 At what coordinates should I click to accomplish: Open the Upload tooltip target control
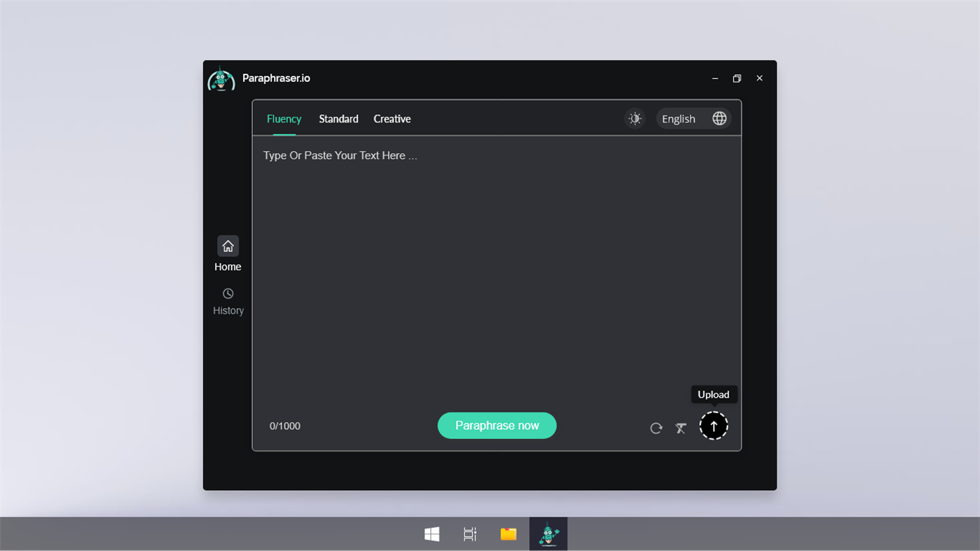(x=714, y=425)
